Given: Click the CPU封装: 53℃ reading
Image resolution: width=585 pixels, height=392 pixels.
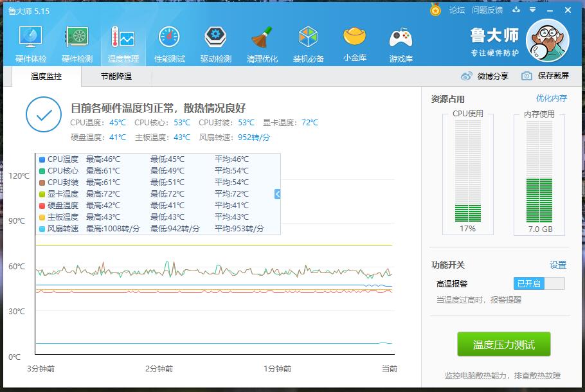Looking at the screenshot, I should 226,122.
